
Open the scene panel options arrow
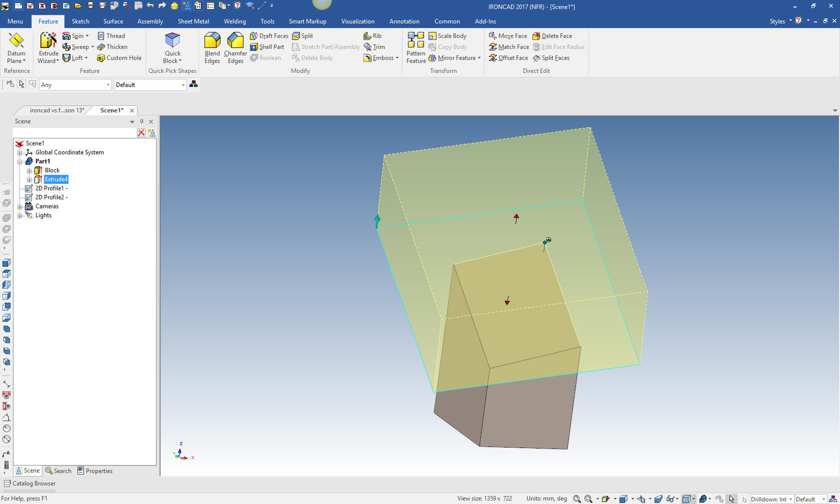click(132, 121)
